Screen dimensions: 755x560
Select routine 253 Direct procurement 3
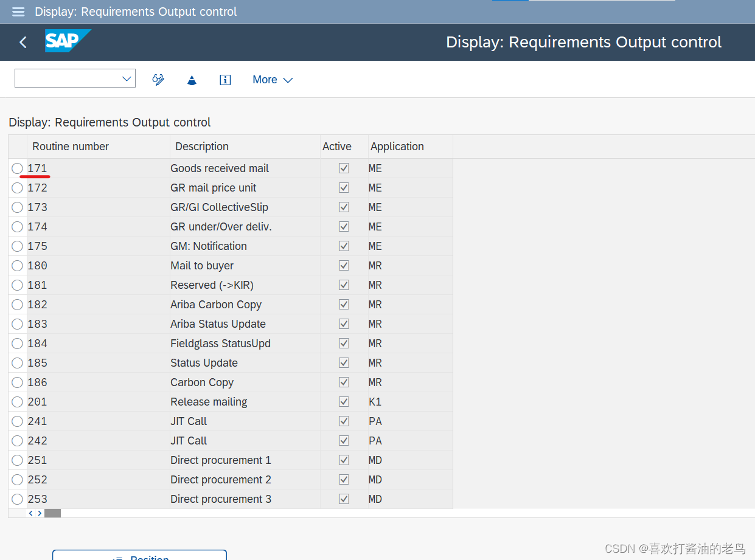(x=17, y=499)
